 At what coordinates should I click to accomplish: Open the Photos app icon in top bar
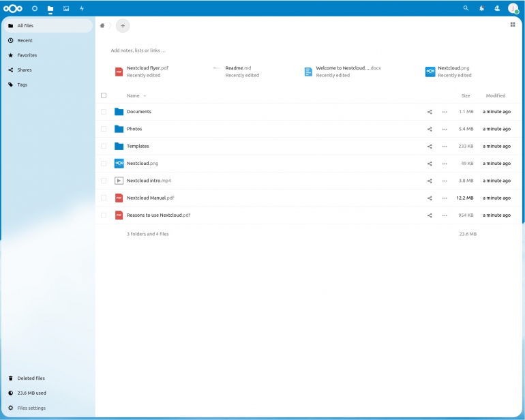tap(66, 8)
